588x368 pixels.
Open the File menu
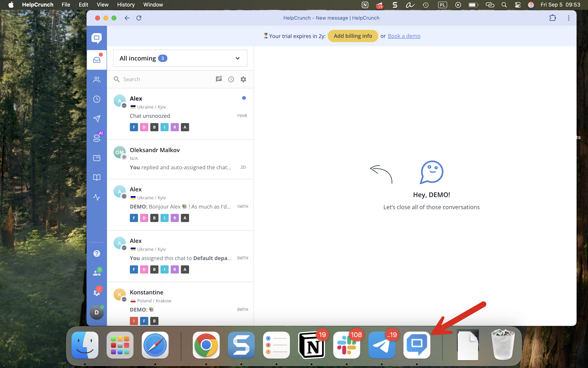[x=66, y=5]
